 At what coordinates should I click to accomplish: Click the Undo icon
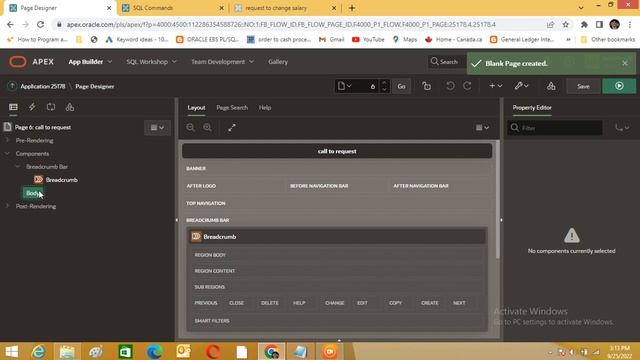pos(450,86)
